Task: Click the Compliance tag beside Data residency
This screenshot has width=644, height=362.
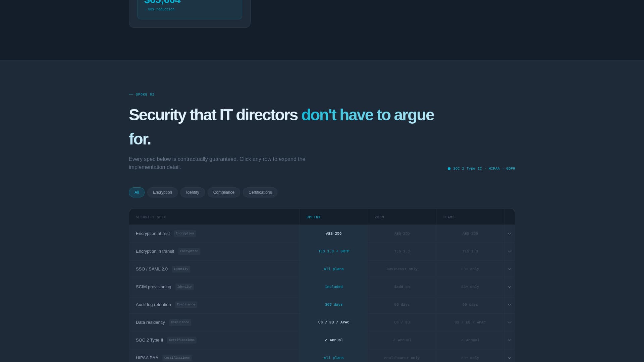Action: [180, 322]
